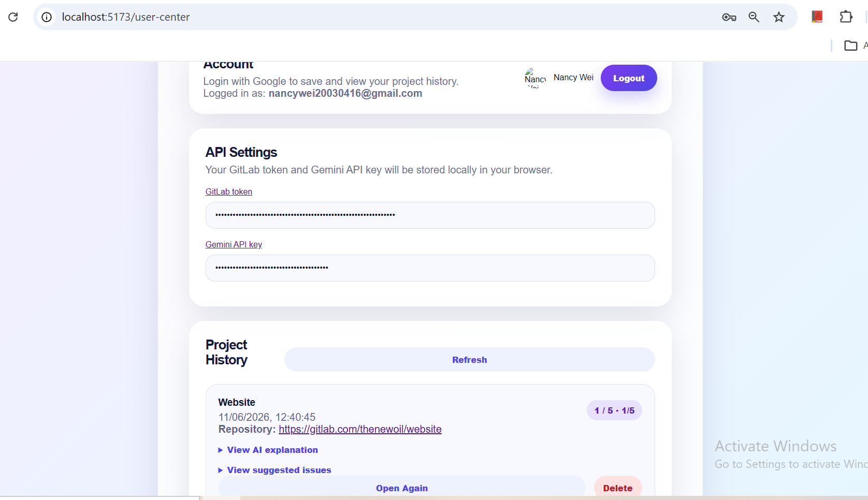
Task: Open the Gemini API key link
Action: click(x=234, y=244)
